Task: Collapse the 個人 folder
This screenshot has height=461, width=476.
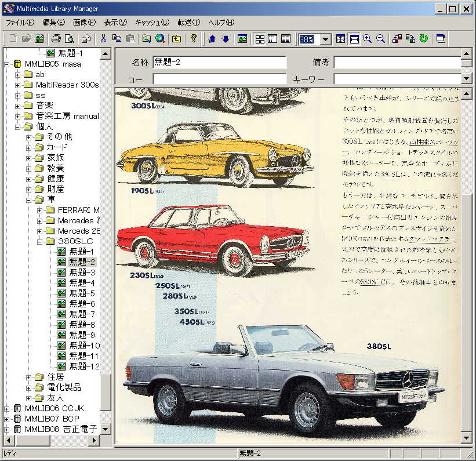Action: coord(17,127)
